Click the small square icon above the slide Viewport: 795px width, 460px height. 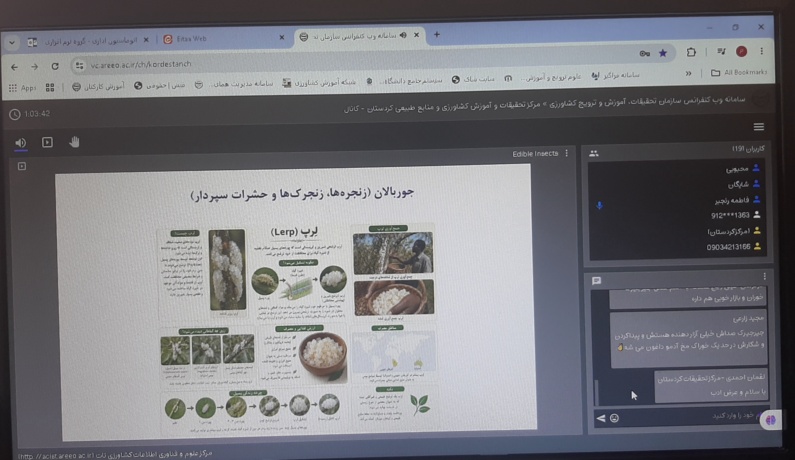[x=22, y=166]
